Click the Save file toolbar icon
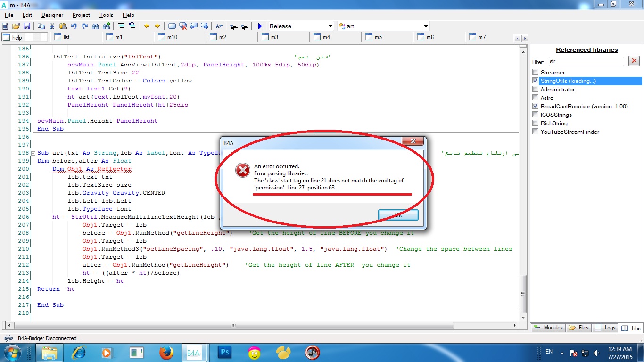The height and width of the screenshot is (362, 644). (x=27, y=26)
